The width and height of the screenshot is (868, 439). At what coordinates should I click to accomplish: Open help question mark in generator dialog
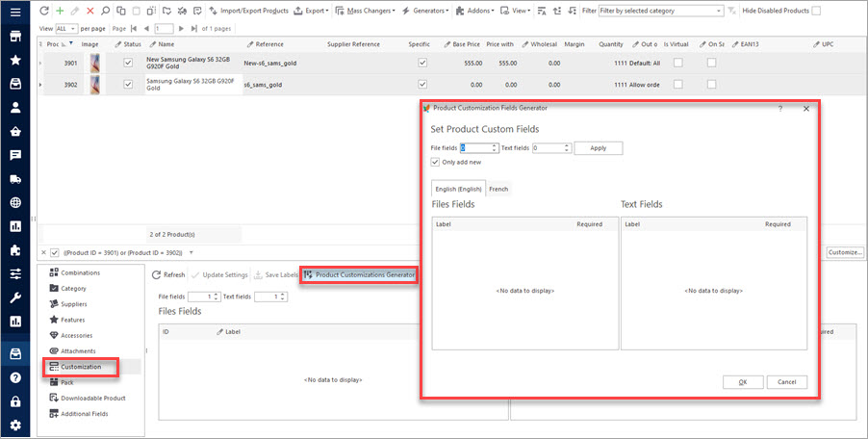(780, 109)
